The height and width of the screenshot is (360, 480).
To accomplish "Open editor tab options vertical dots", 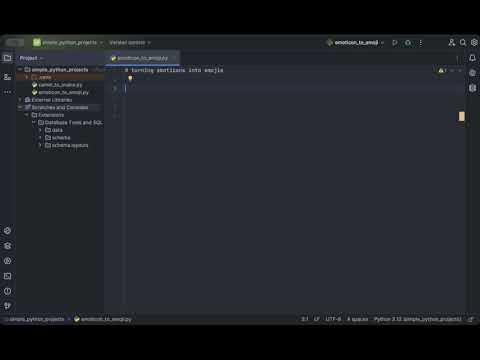I will tap(457, 59).
